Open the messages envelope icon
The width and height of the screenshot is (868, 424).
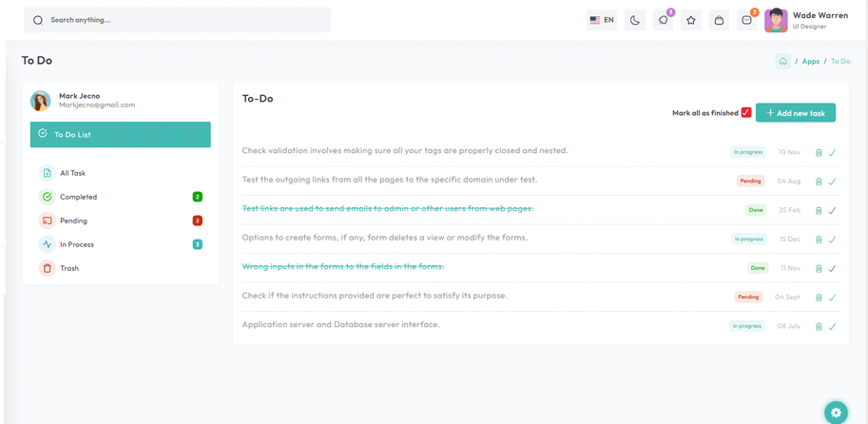746,20
